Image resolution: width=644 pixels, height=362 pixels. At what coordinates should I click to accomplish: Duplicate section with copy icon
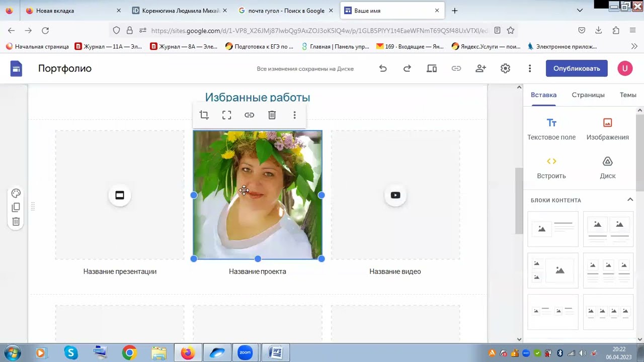click(x=16, y=207)
